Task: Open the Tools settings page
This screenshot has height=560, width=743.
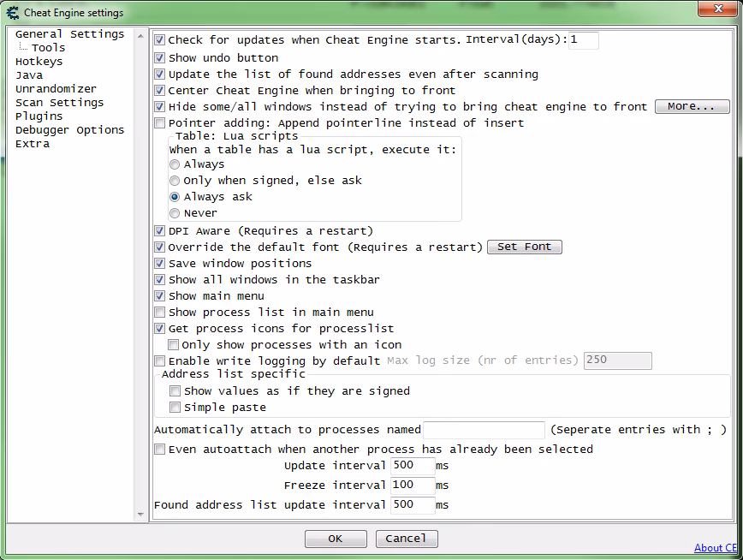Action: click(48, 48)
